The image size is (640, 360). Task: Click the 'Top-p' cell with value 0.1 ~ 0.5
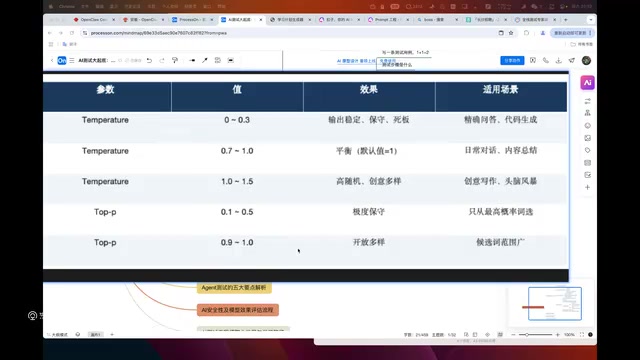click(x=105, y=212)
